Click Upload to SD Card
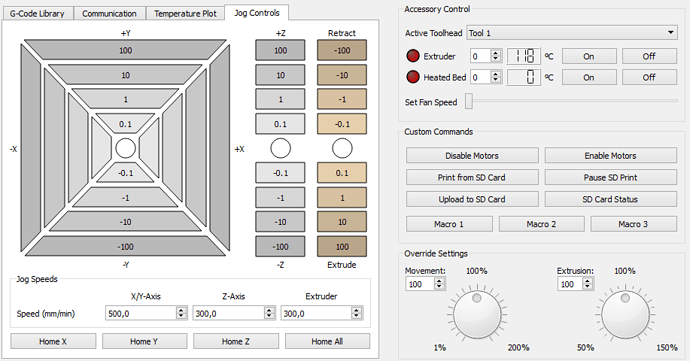This screenshot has width=690, height=361. tap(472, 199)
